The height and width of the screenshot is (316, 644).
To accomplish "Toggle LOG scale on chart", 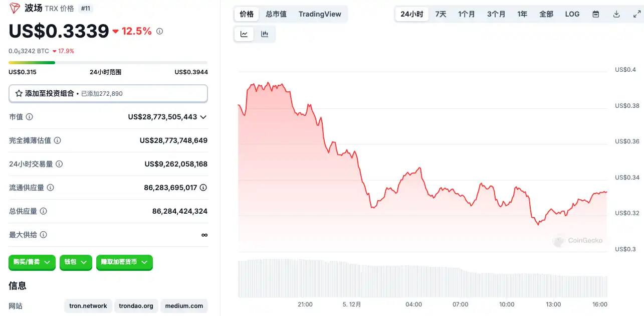I will pos(572,14).
